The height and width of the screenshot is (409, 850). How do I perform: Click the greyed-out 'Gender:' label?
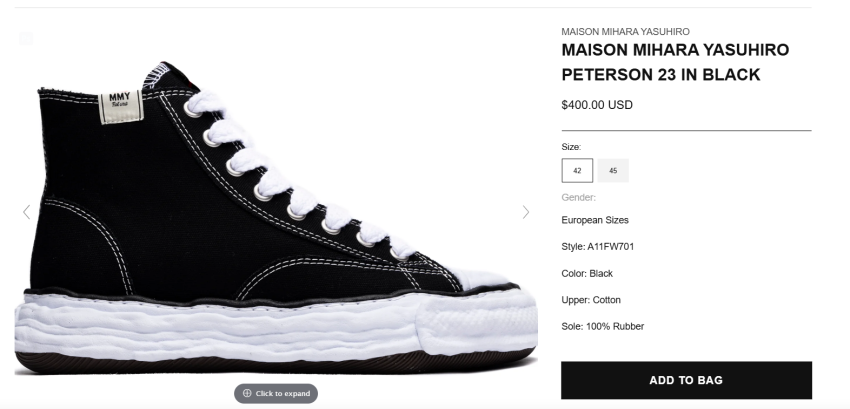pos(579,197)
